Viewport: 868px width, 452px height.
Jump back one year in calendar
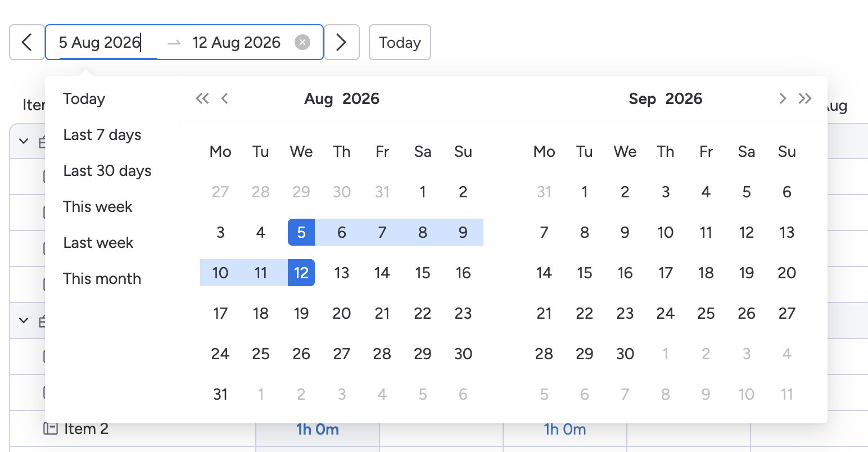pos(202,99)
